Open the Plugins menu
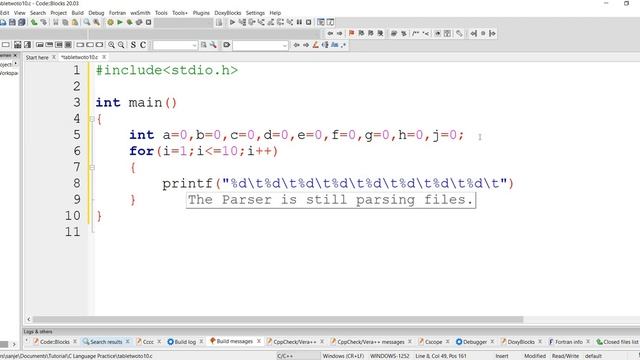Image resolution: width=640 pixels, height=360 pixels. coord(201,13)
